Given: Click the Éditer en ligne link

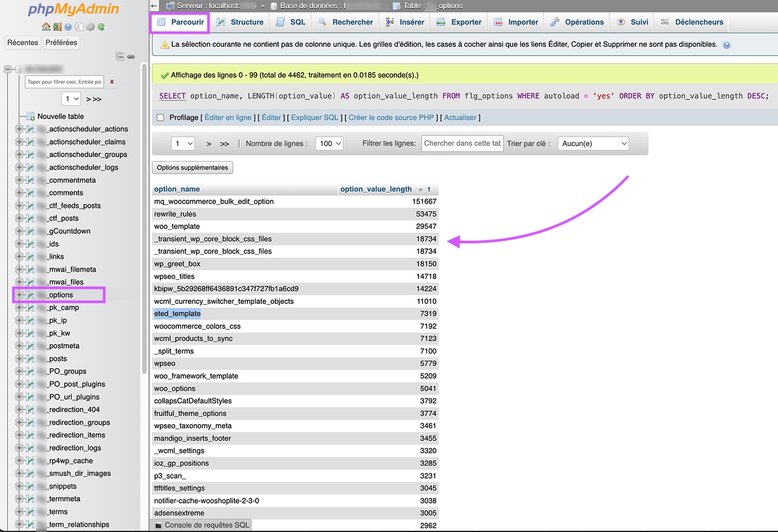Looking at the screenshot, I should click(228, 118).
